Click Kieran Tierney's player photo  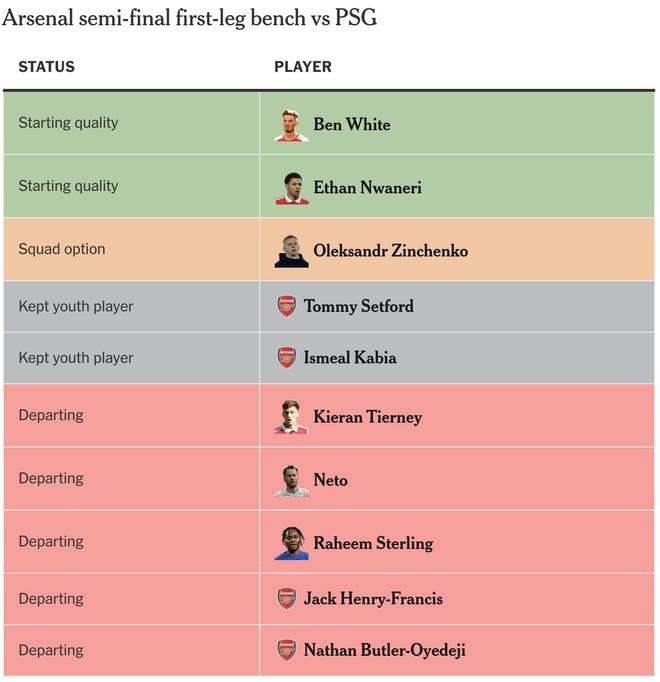(291, 416)
